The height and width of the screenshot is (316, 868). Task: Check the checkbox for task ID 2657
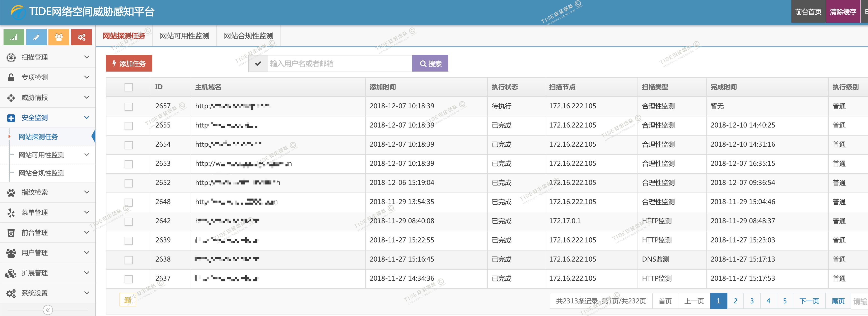128,106
